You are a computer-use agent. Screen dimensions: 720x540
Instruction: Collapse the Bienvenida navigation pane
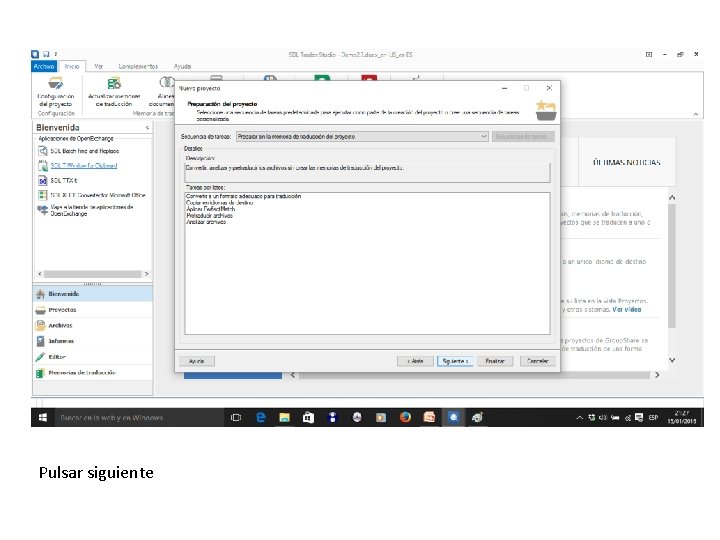tap(147, 128)
